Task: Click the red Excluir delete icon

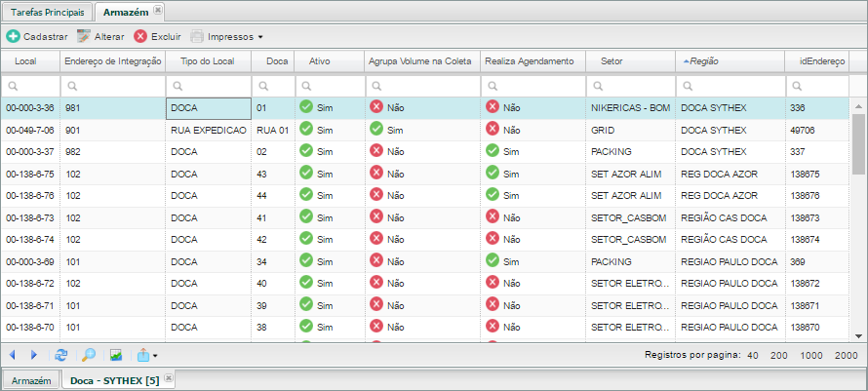Action: click(x=140, y=37)
